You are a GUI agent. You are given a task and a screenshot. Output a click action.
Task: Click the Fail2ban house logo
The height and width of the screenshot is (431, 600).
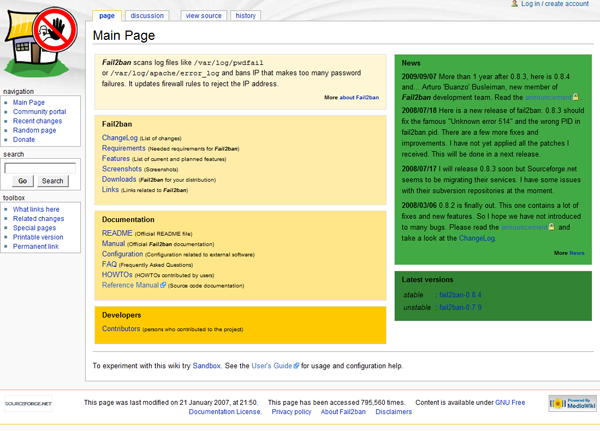pyautogui.click(x=40, y=42)
